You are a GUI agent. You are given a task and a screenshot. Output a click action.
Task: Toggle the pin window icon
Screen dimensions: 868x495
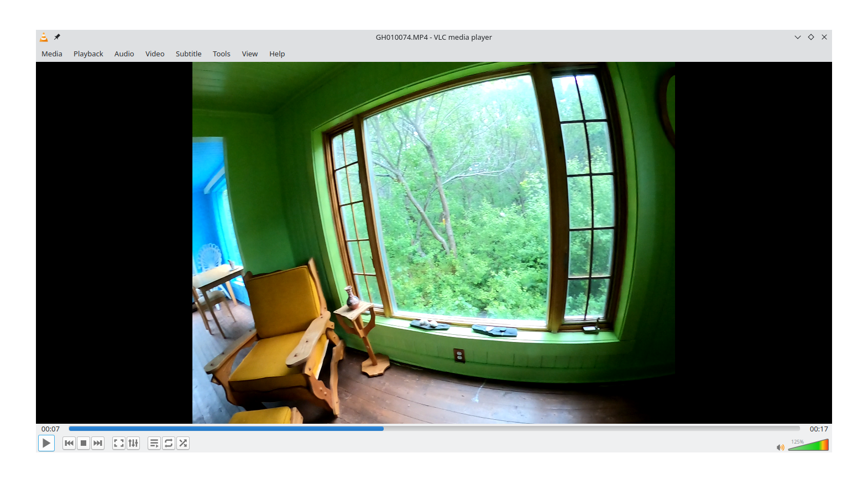click(57, 37)
